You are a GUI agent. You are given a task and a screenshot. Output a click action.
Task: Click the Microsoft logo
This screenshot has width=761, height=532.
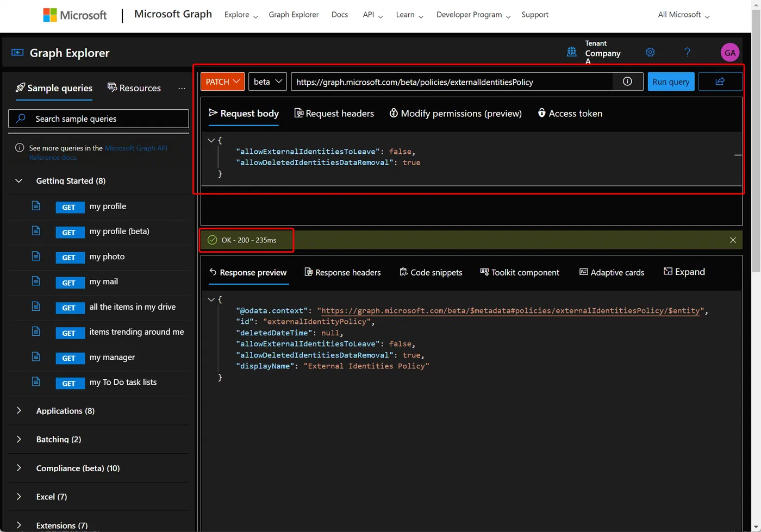tap(75, 15)
